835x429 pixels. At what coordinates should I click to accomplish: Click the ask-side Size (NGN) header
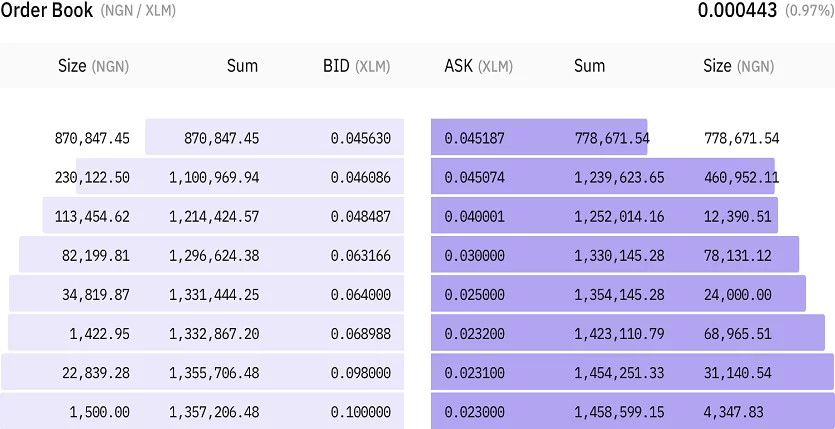click(x=738, y=66)
